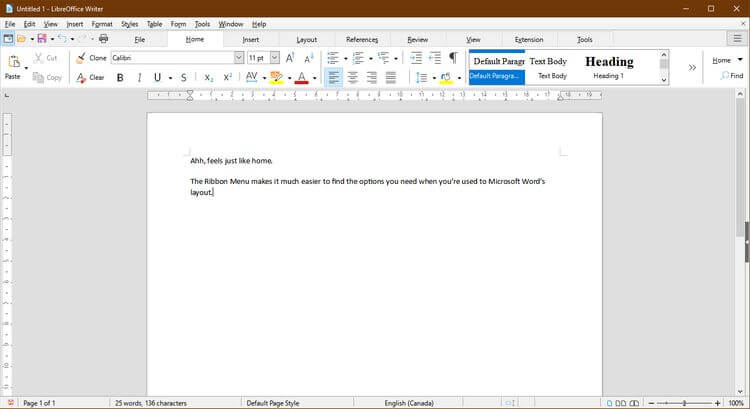Click the Paste clipboard icon
The image size is (750, 409).
click(13, 62)
